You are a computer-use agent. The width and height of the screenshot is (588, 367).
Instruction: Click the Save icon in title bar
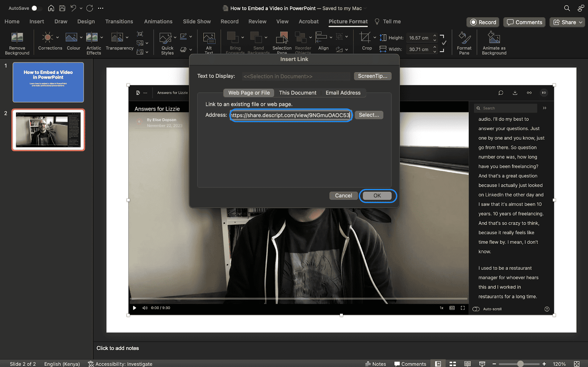click(x=62, y=8)
